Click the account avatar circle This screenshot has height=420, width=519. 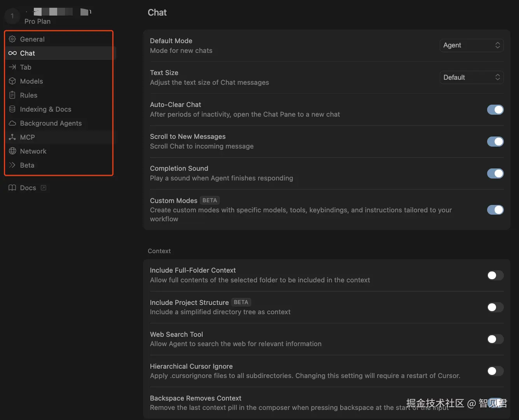point(12,16)
